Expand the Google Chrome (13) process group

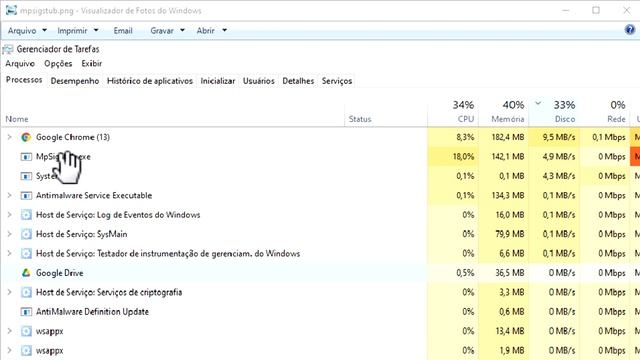9,137
